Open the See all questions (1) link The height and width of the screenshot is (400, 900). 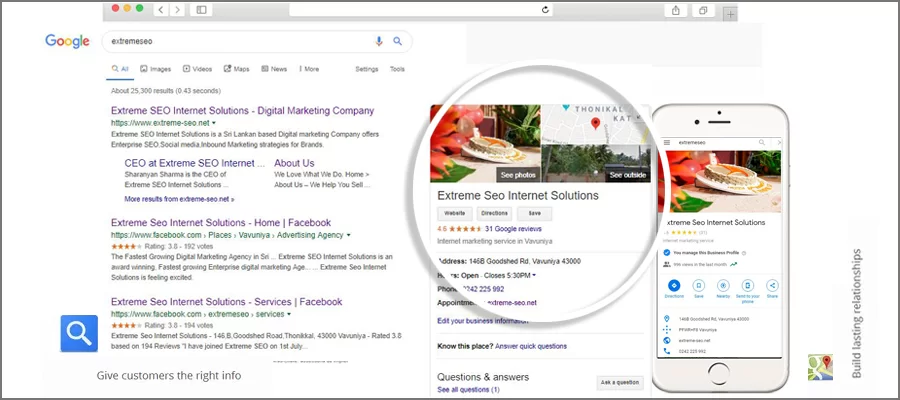tap(468, 390)
